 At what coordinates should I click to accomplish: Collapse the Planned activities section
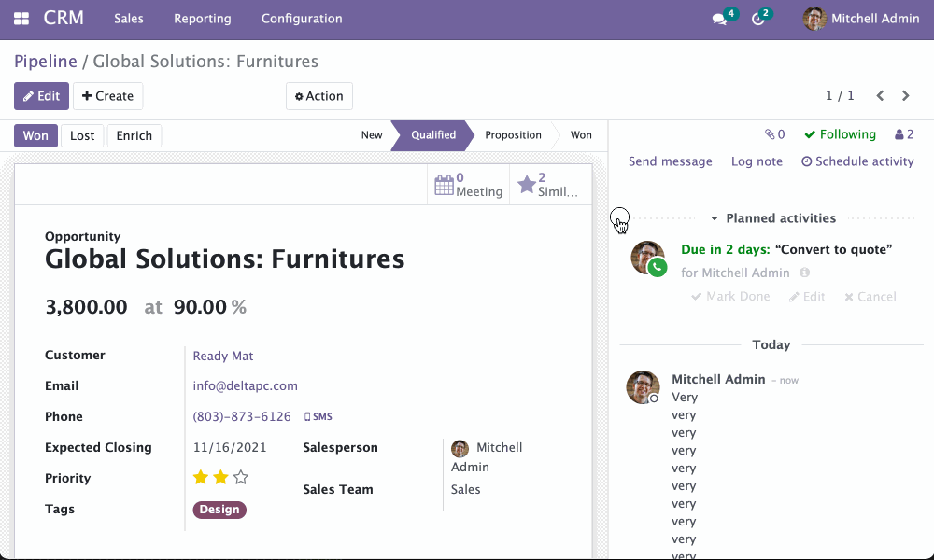713,217
